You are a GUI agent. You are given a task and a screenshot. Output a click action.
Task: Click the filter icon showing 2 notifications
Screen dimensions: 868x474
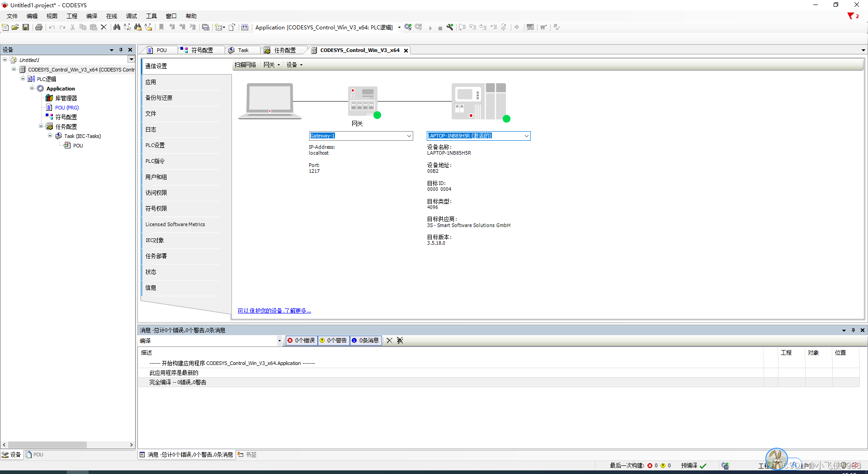pos(850,15)
